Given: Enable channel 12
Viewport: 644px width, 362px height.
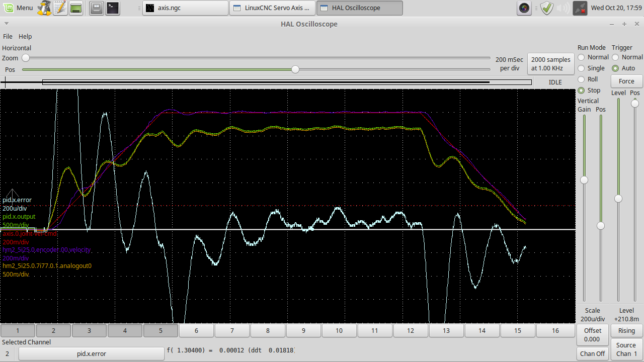Looking at the screenshot, I should tap(411, 330).
